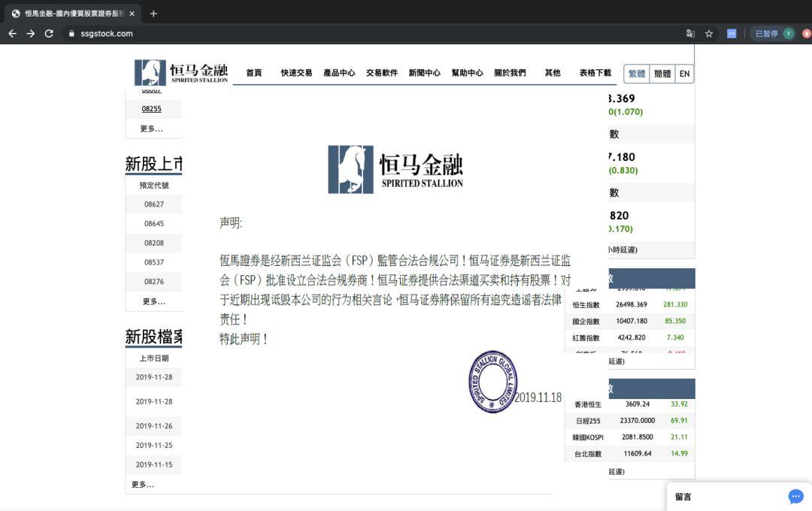Open stock code 08627 link

154,204
